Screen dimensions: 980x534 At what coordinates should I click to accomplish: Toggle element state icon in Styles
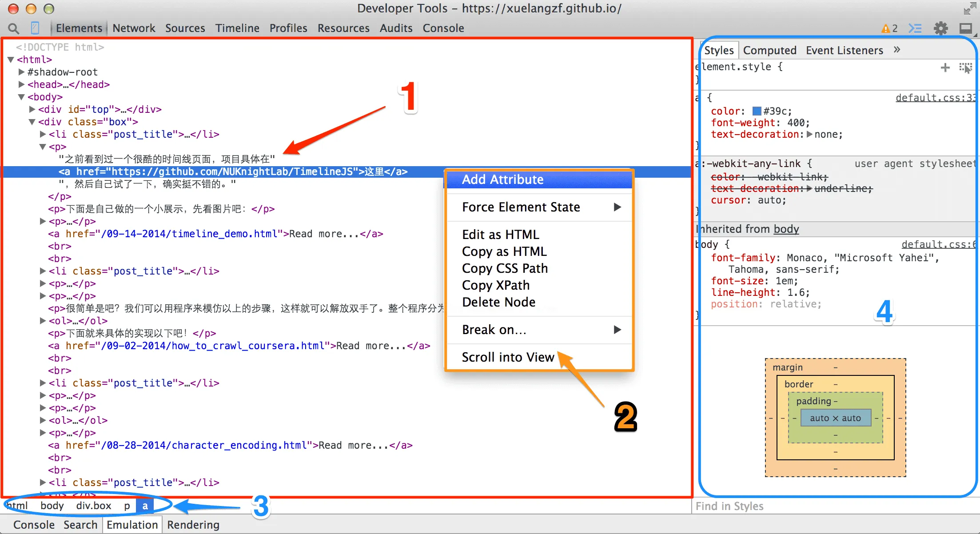[965, 68]
